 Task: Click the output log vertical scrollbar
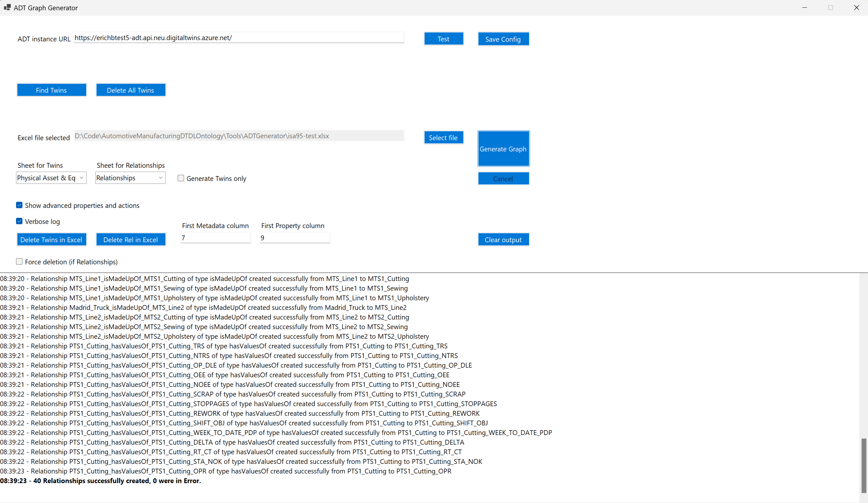point(864,465)
